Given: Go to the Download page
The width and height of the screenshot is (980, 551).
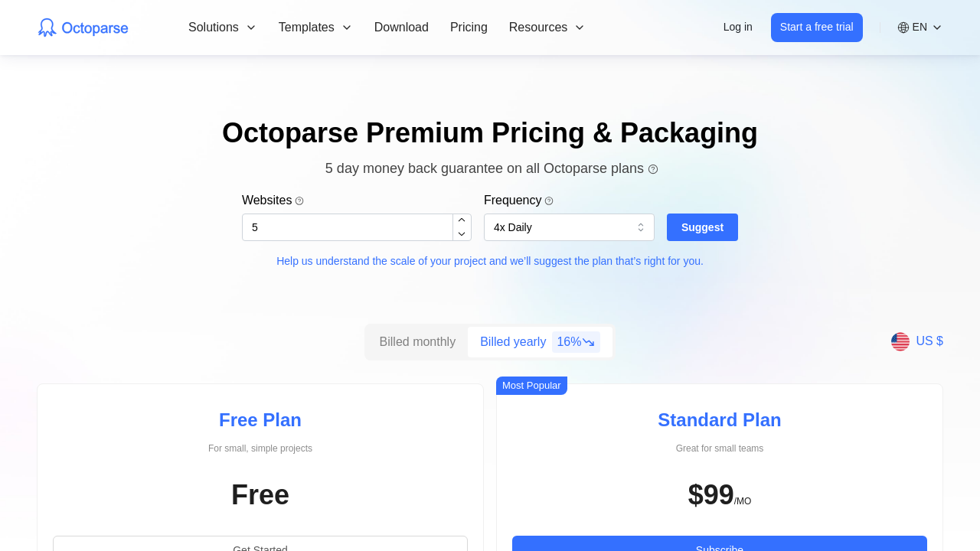Looking at the screenshot, I should 401,28.
